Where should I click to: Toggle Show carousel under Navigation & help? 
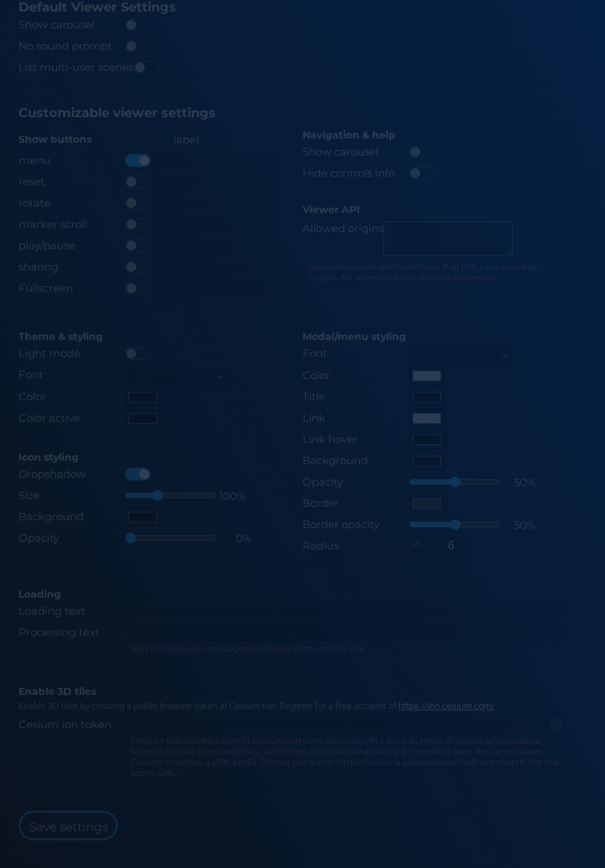pyautogui.click(x=422, y=152)
